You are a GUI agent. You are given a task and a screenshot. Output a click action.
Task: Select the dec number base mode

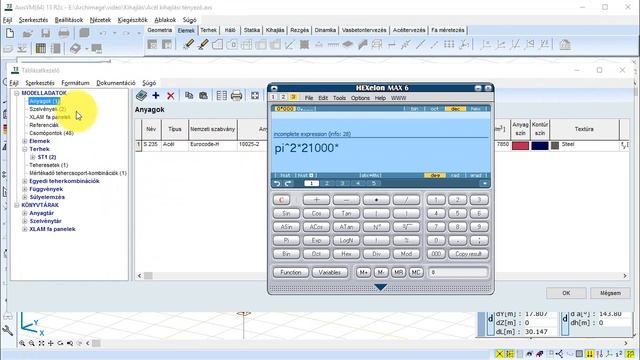(x=455, y=109)
